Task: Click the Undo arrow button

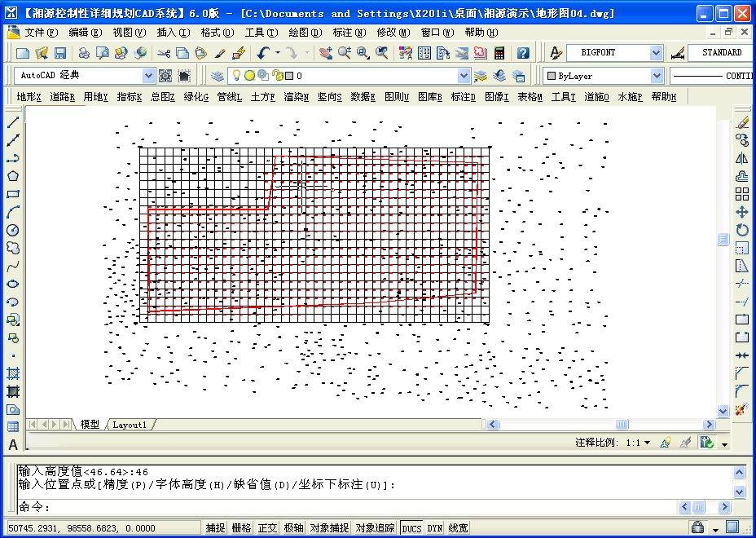Action: (x=262, y=52)
